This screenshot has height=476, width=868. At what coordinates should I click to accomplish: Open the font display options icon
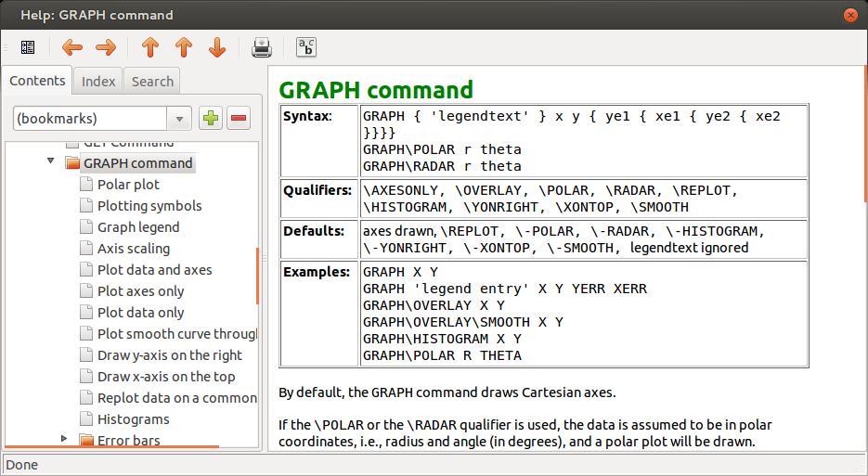point(305,47)
